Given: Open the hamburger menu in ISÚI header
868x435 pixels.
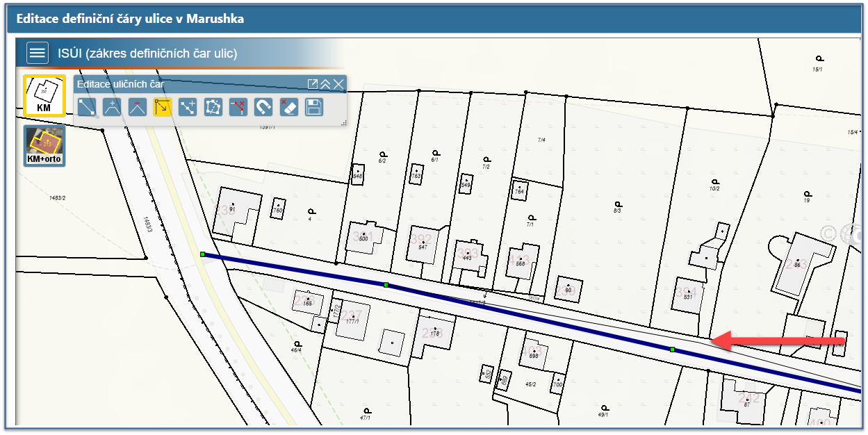Looking at the screenshot, I should click(x=38, y=53).
